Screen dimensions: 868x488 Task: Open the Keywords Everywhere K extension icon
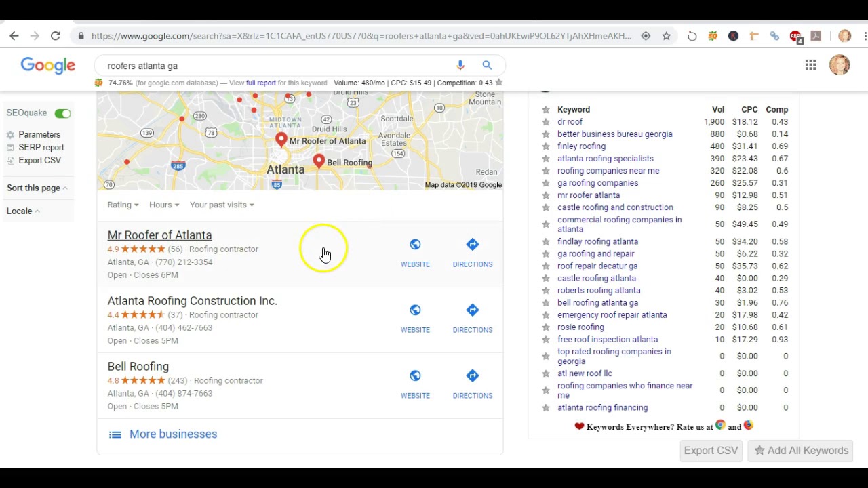[733, 36]
